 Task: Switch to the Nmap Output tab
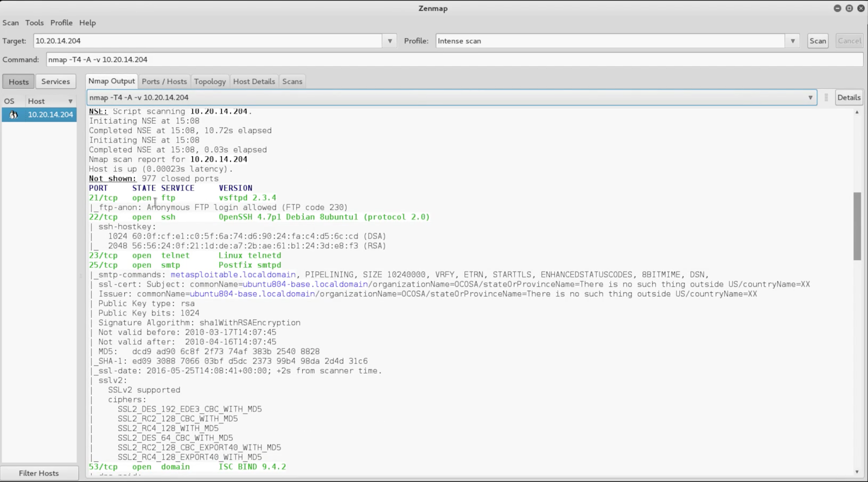tap(112, 81)
